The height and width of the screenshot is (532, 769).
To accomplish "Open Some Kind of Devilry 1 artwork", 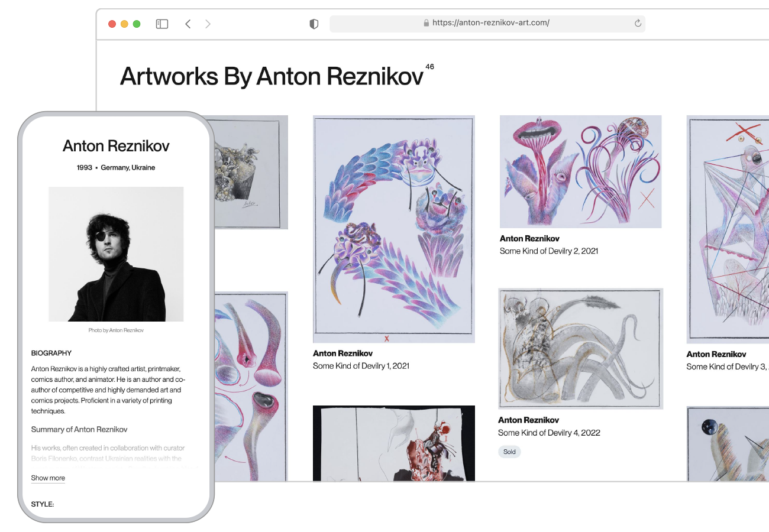I will click(394, 228).
